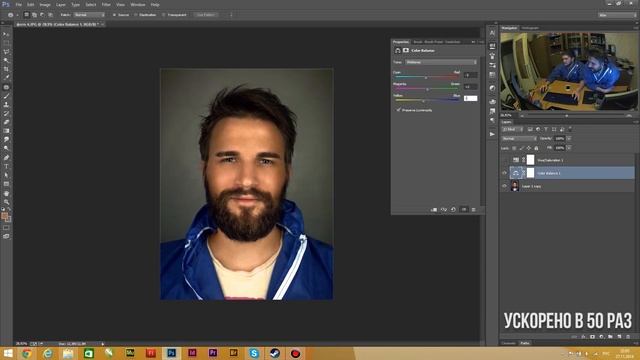
Task: Uncheck the Preserve Luminosity checkbox
Action: click(398, 110)
